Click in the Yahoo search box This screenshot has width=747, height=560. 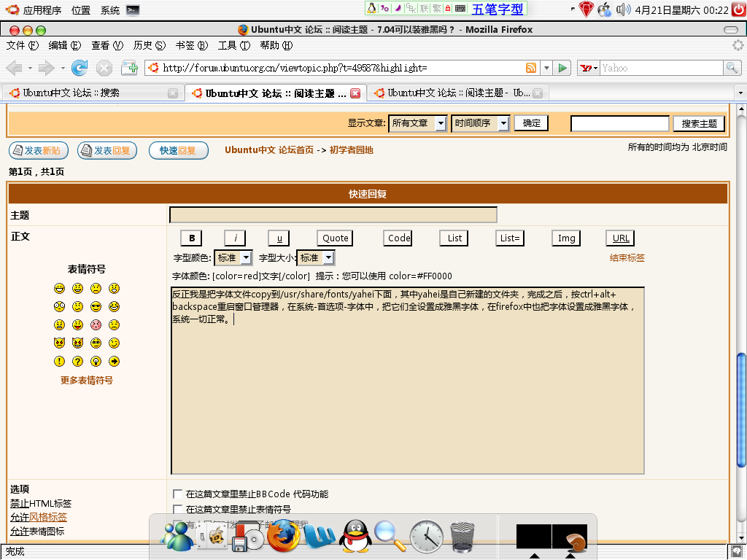click(662, 68)
